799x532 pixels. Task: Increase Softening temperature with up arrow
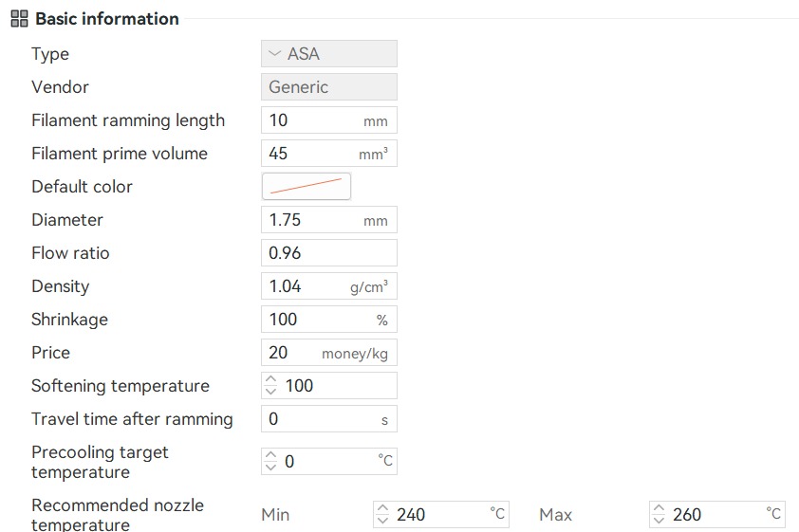point(271,379)
